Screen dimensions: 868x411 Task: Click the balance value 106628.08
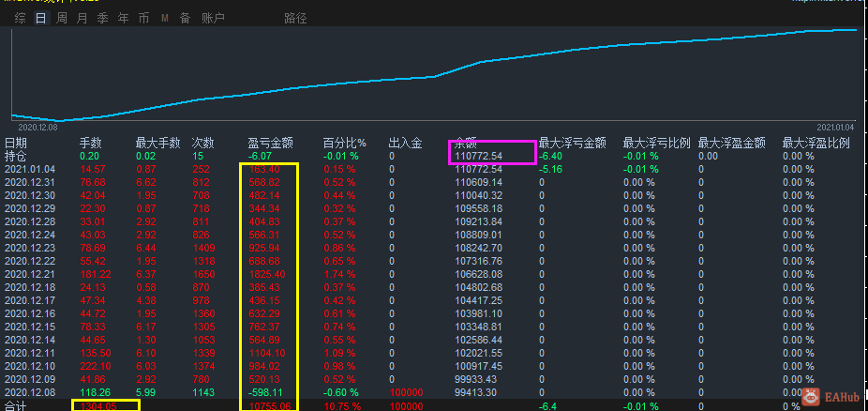pos(478,274)
